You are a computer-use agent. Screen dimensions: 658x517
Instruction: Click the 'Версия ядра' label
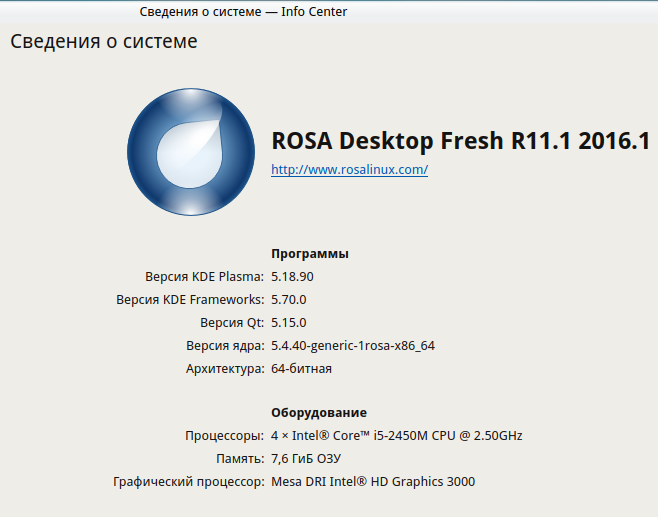click(x=225, y=346)
